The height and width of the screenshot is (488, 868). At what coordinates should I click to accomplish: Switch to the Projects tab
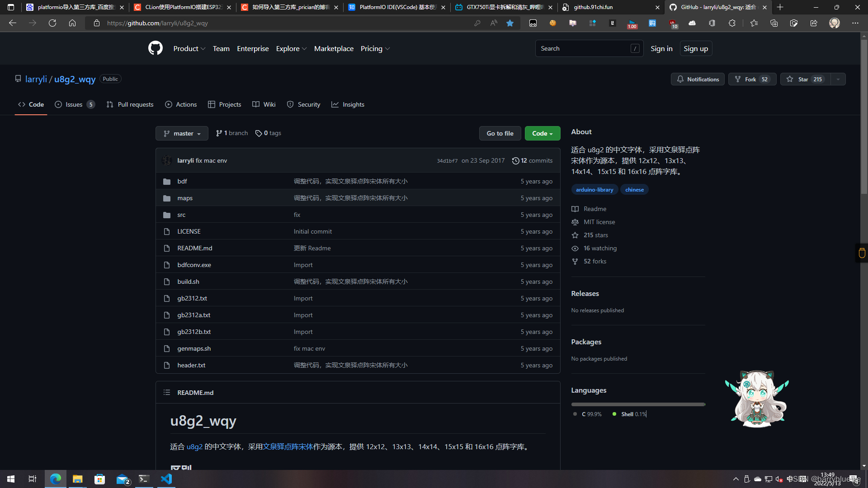[x=224, y=104]
